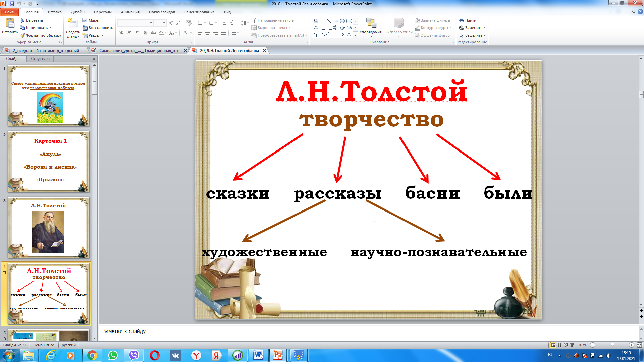Click the Paste (Вставить) icon
644x362 pixels.
(10, 23)
